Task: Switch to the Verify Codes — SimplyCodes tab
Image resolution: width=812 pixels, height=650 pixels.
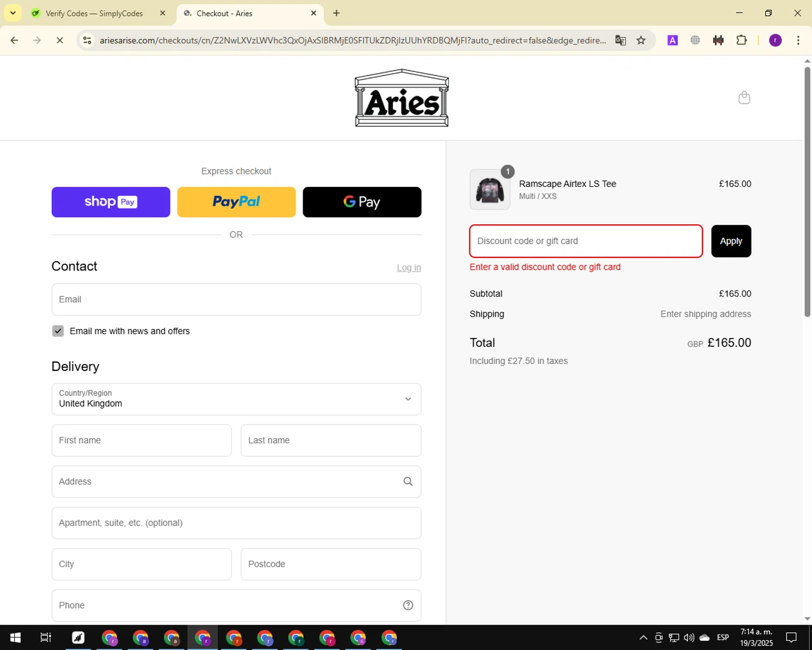Action: [94, 13]
